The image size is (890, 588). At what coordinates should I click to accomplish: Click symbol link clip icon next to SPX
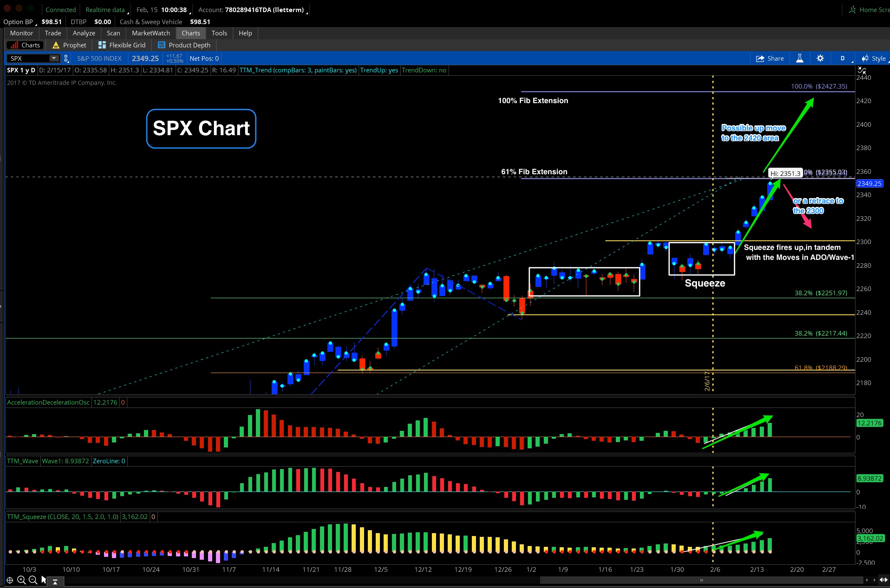coord(66,59)
